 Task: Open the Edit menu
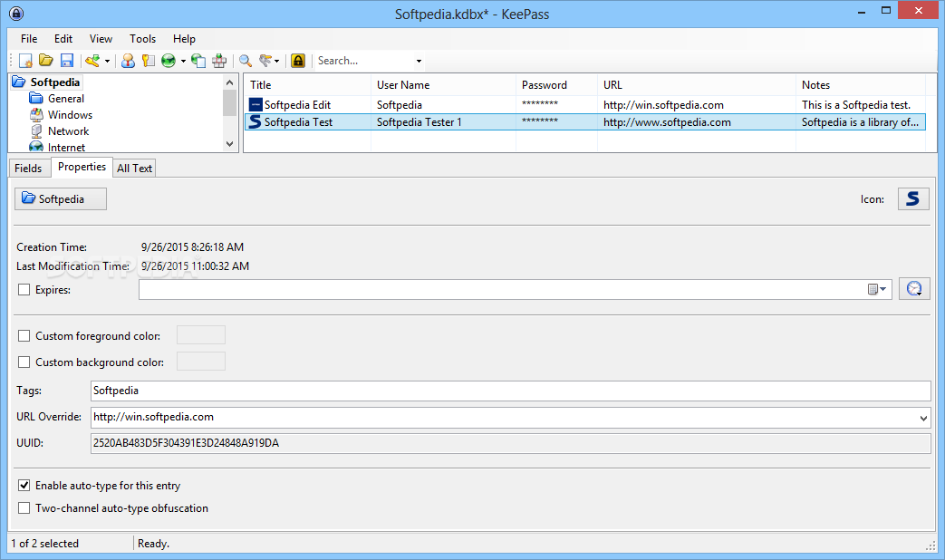click(63, 39)
